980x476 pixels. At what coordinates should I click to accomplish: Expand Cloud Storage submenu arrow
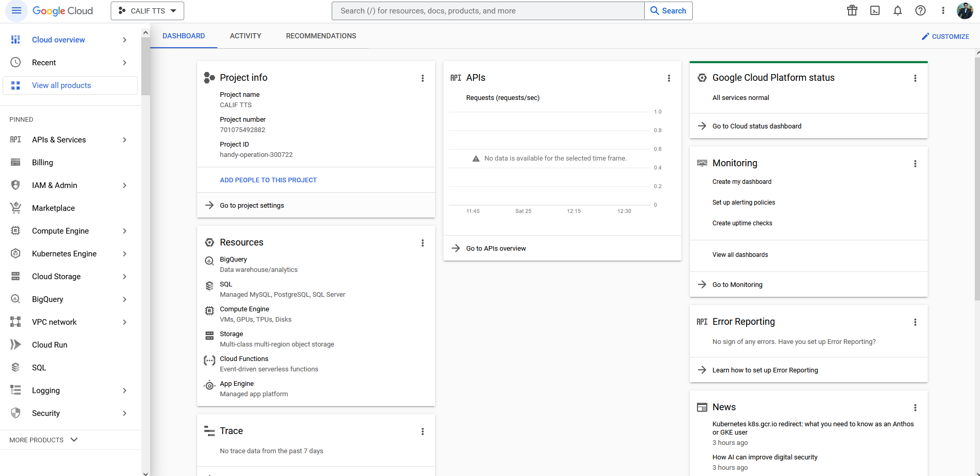tap(125, 277)
